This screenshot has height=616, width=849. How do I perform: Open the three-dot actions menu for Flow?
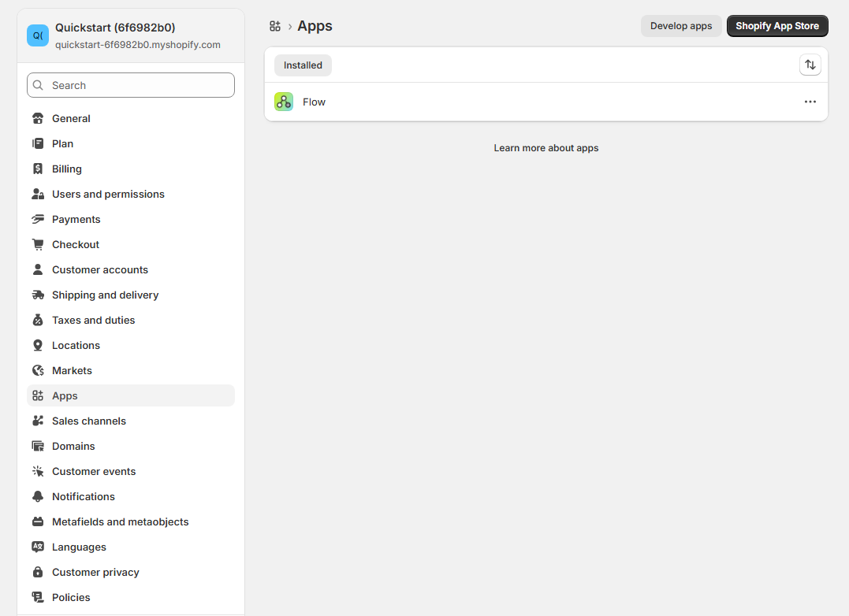810,102
